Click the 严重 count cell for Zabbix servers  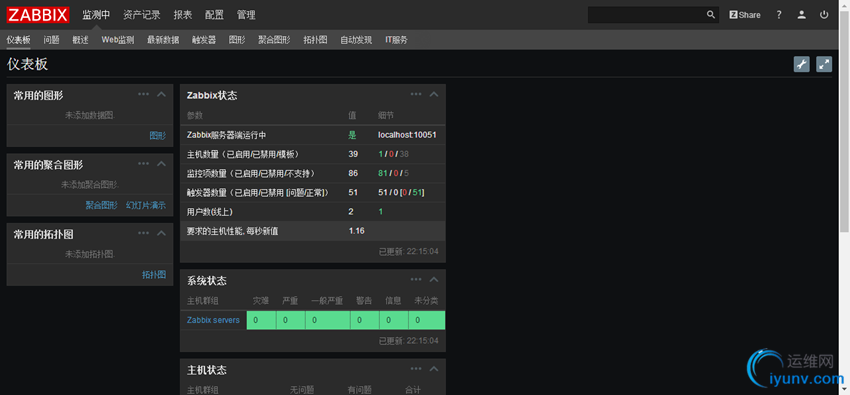[x=291, y=320]
